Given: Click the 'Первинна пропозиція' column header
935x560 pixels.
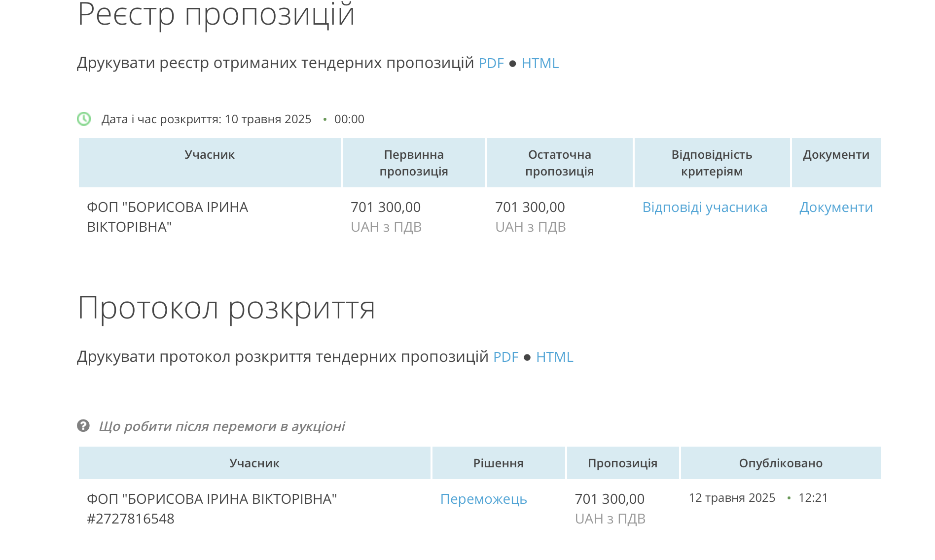Looking at the screenshot, I should click(414, 163).
